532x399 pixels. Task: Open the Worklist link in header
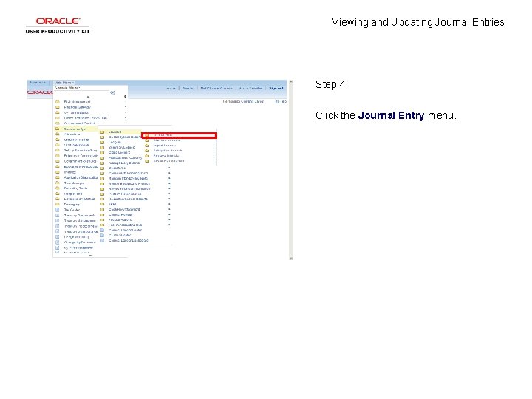[x=188, y=89]
